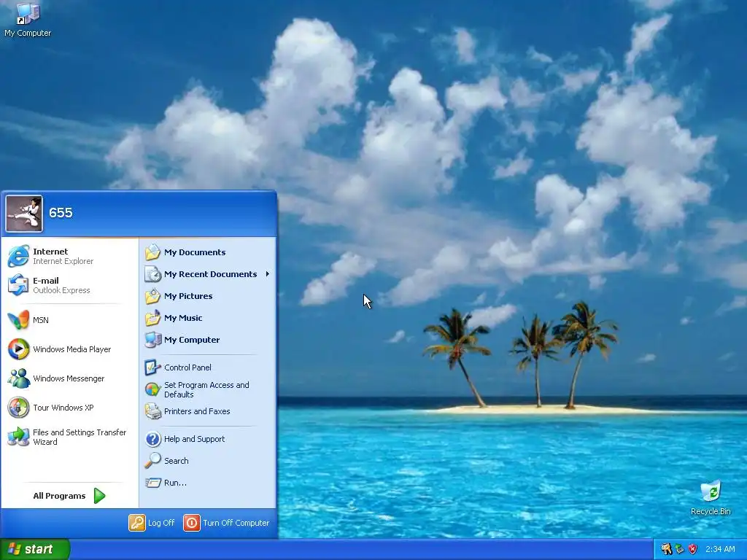Open Files and Settings Transfer Wizard icon

(x=18, y=437)
